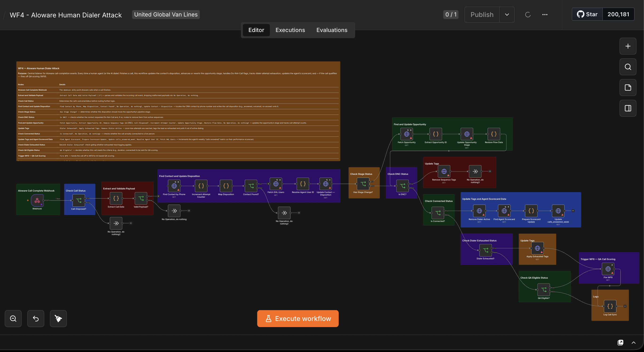The height and width of the screenshot is (352, 644).
Task: Select the Prepare Scorecard Update node
Action: coord(531,211)
